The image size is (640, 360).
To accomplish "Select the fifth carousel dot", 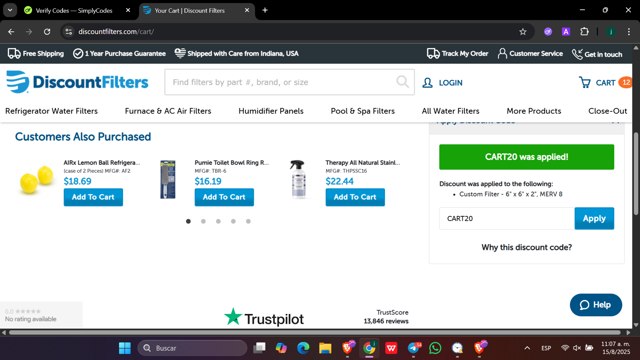I will click(248, 221).
